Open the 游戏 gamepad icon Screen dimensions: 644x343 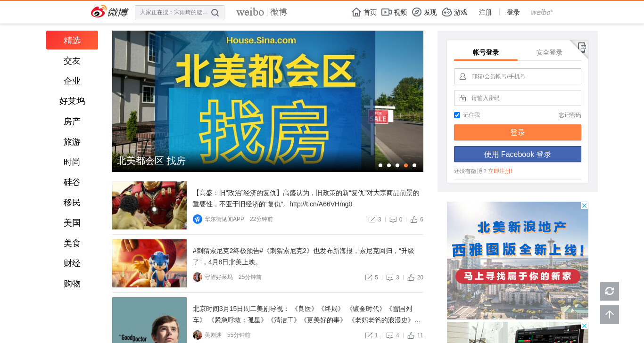click(x=447, y=12)
